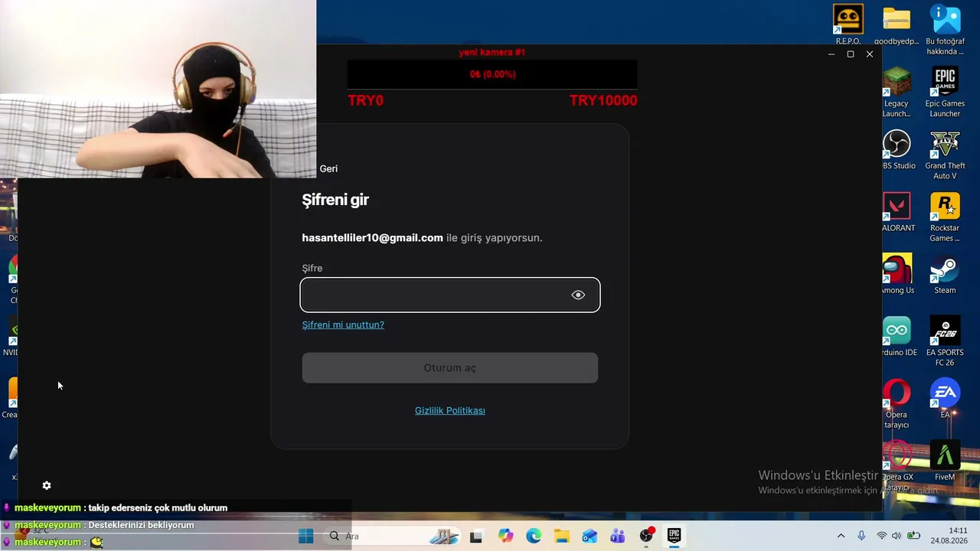980x551 pixels.
Task: Click the donation goal progress bar
Action: [x=492, y=74]
